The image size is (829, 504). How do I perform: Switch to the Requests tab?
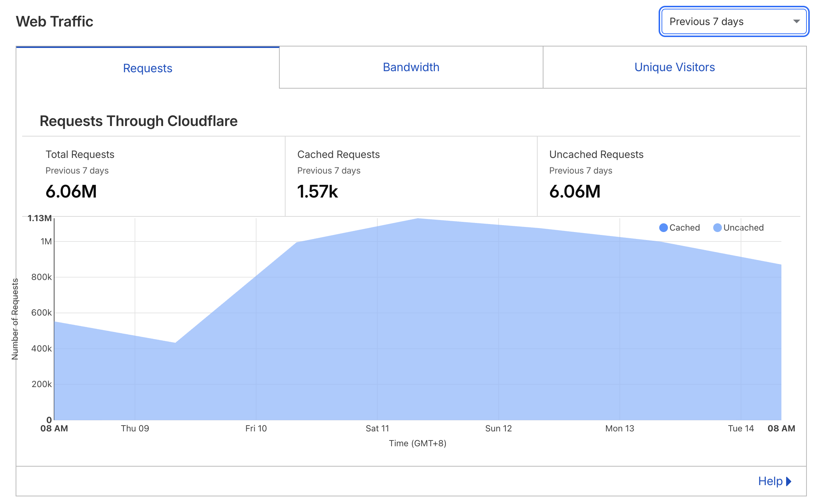coord(147,68)
